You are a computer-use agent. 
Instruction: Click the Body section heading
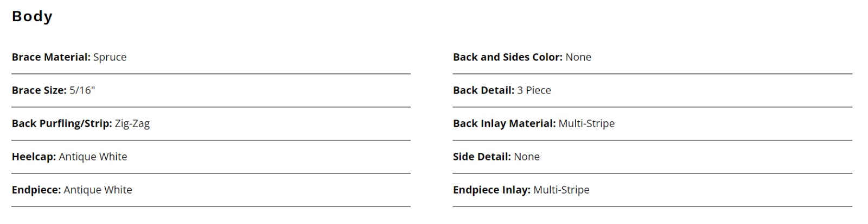point(32,16)
